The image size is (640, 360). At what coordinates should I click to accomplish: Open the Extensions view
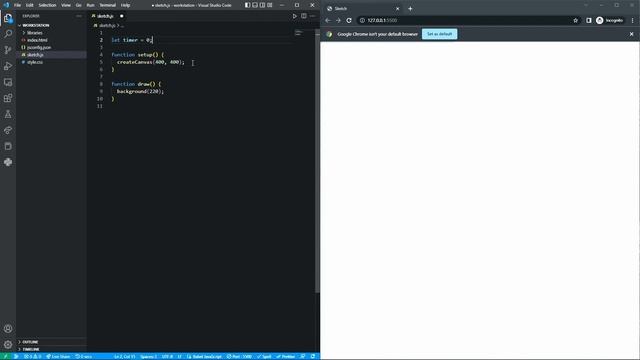pyautogui.click(x=8, y=98)
